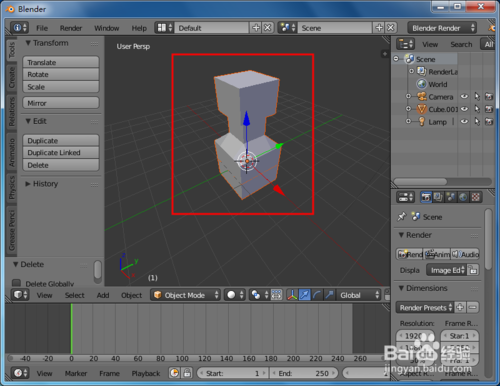
Task: Open the Properties editor type selector
Action: point(405,197)
